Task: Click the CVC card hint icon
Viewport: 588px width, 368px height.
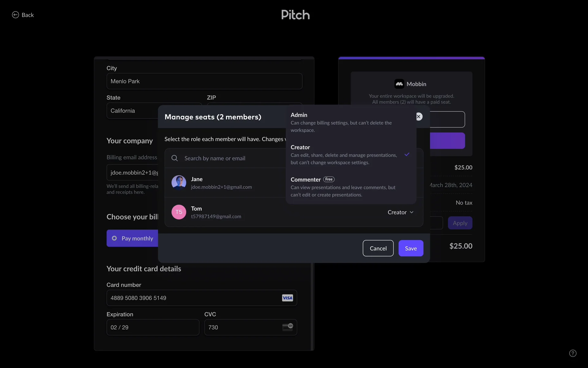Action: [x=287, y=327]
